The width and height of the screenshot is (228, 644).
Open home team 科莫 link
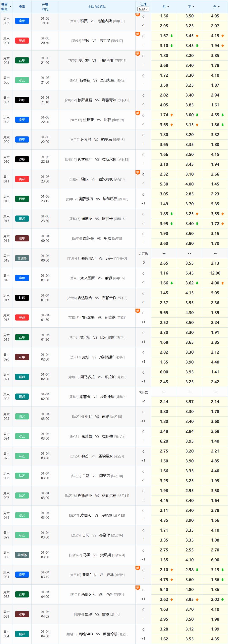coord(84,21)
